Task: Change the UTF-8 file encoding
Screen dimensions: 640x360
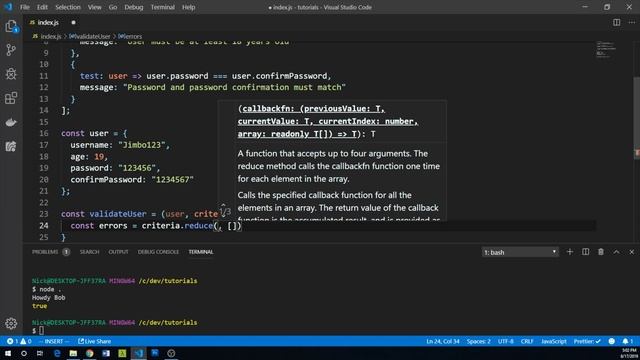Action: [x=505, y=341]
